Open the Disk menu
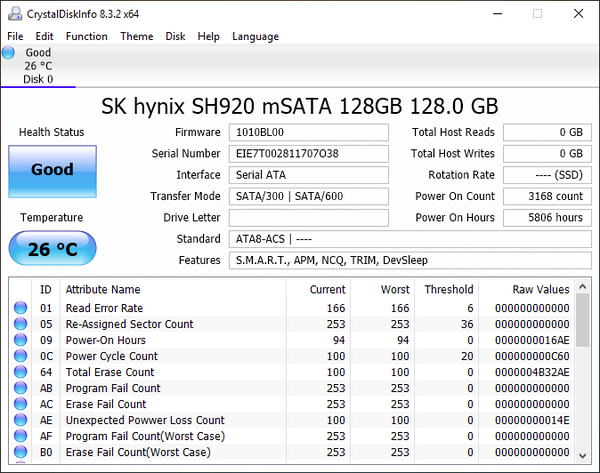600x473 pixels. 176,36
